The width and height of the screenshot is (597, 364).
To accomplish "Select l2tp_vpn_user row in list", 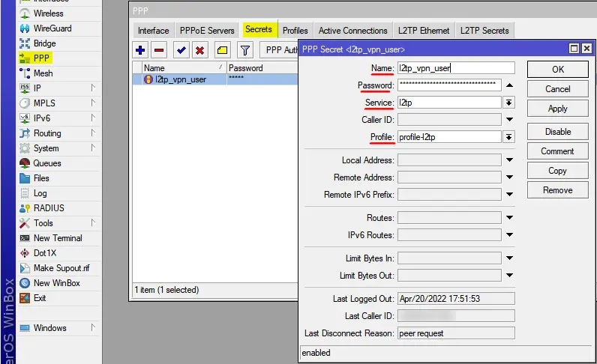I will [215, 79].
